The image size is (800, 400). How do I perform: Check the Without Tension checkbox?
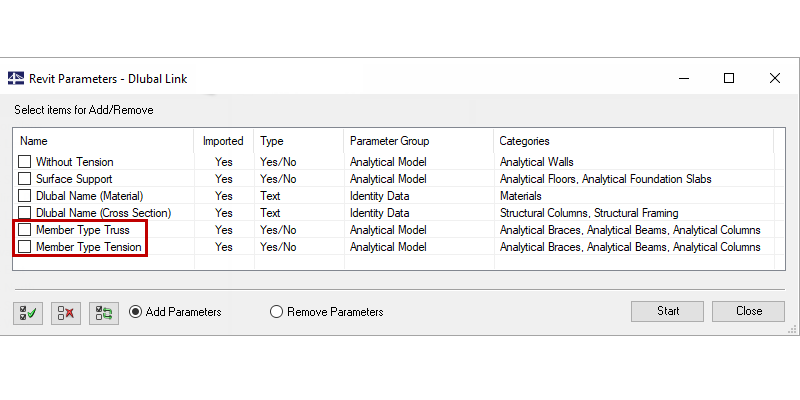(x=25, y=162)
